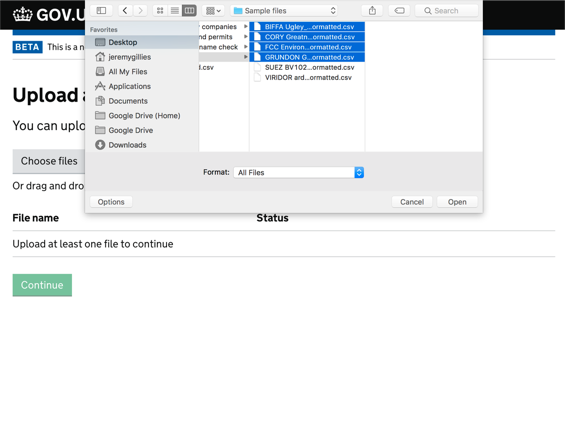Click the Options button
The height and width of the screenshot is (434, 565).
(x=111, y=202)
